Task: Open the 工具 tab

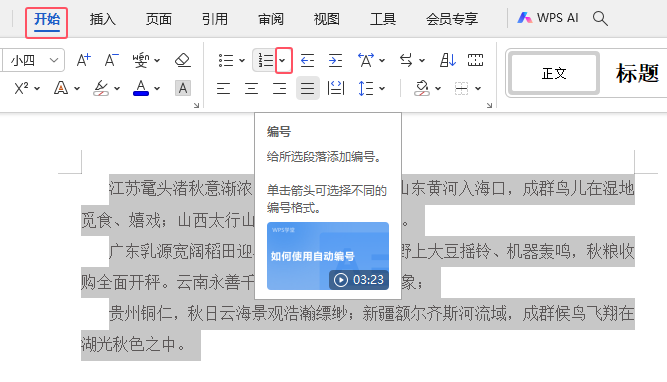Action: 383,19
